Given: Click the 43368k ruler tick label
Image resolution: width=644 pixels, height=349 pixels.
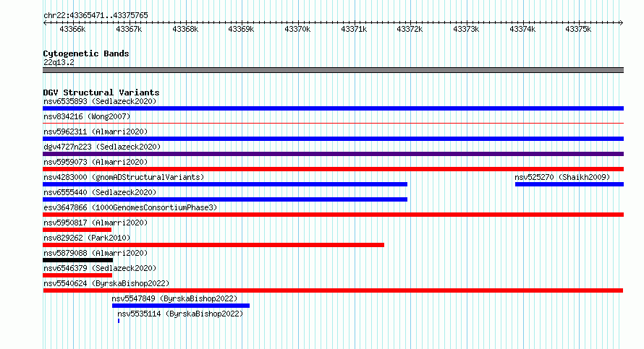Looking at the screenshot, I should (185, 30).
